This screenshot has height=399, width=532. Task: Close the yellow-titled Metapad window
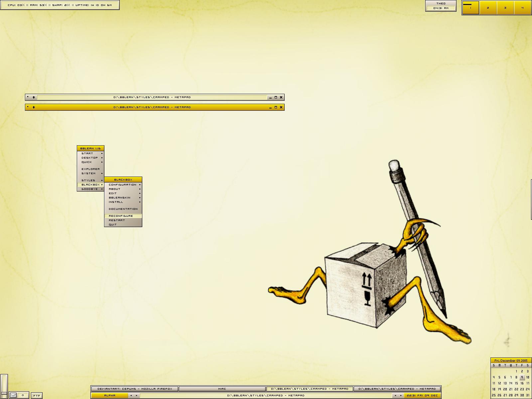281,107
